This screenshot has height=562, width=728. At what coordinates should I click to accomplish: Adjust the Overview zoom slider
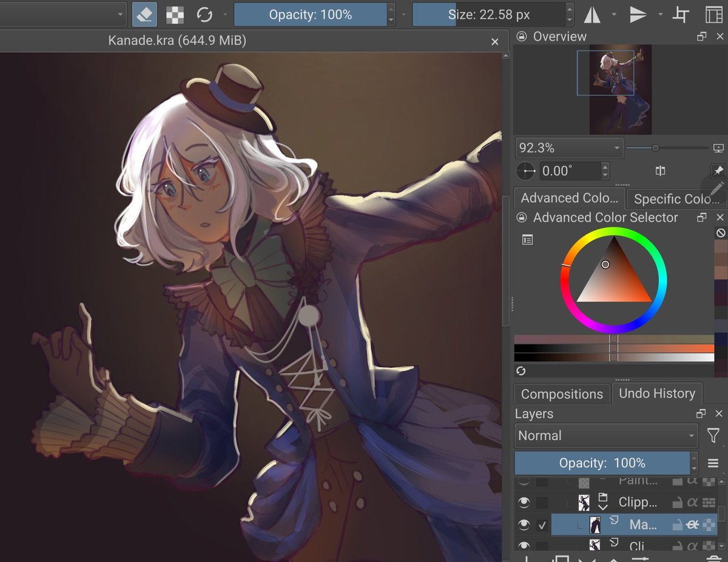(x=667, y=147)
